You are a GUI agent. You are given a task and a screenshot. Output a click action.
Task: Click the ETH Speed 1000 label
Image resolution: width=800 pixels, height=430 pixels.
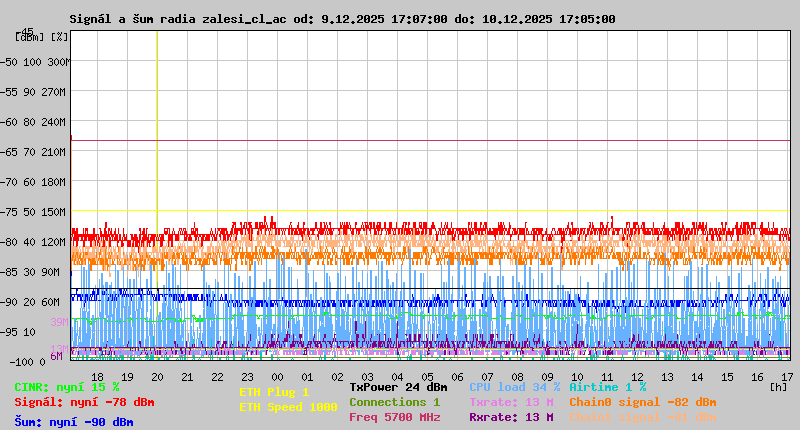click(288, 407)
